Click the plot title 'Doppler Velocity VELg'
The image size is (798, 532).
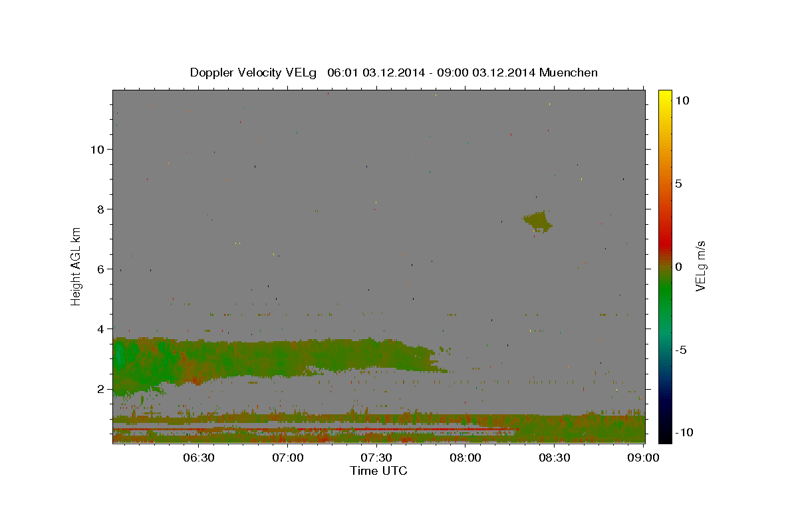[254, 72]
